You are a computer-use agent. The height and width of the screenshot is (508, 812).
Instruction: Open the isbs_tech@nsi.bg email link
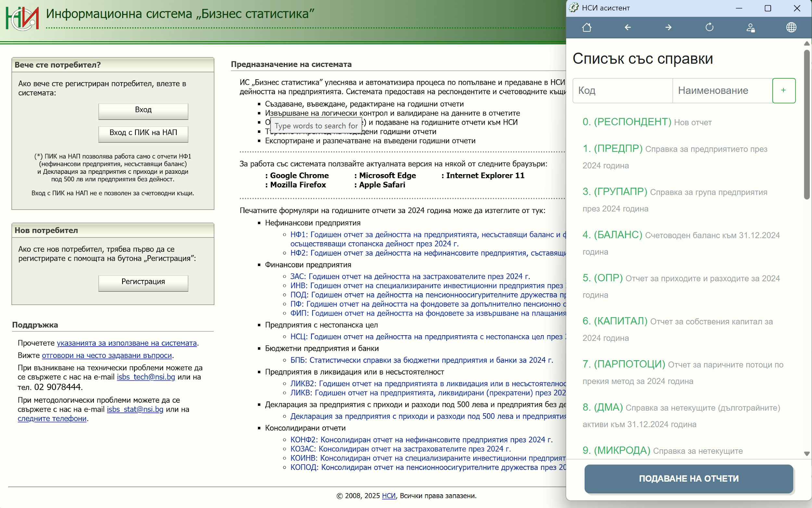[x=146, y=377]
